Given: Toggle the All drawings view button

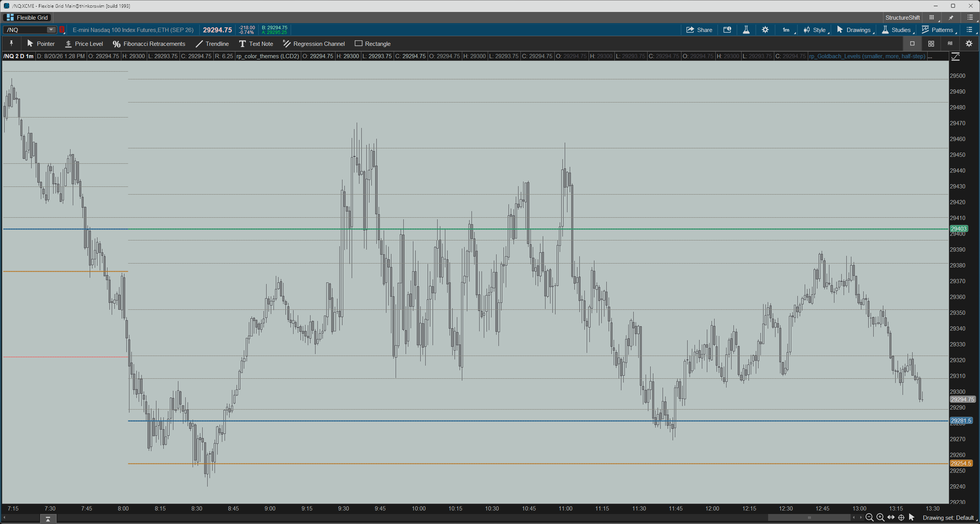Looking at the screenshot, I should pyautogui.click(x=950, y=44).
